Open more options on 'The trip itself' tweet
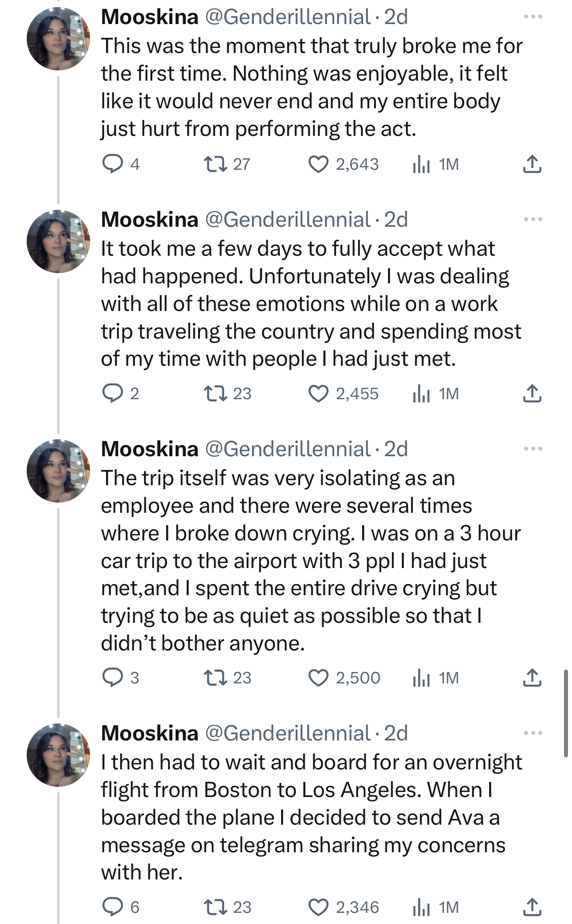This screenshot has width=572, height=924. 533,449
